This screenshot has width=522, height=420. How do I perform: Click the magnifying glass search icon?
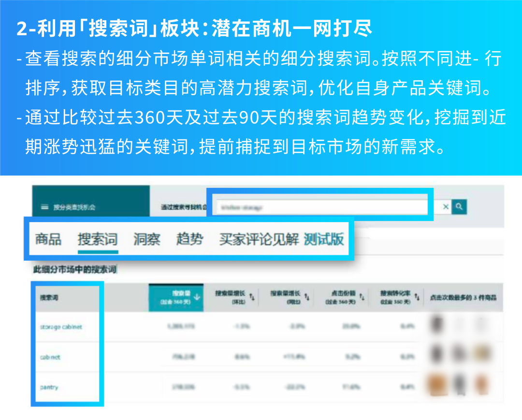(458, 207)
